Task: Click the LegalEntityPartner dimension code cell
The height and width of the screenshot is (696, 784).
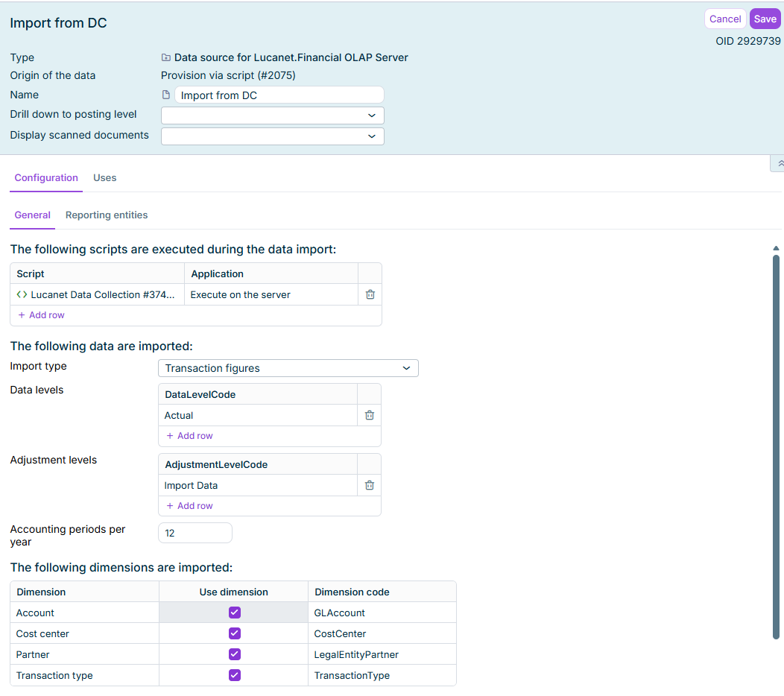Action: pyautogui.click(x=382, y=654)
